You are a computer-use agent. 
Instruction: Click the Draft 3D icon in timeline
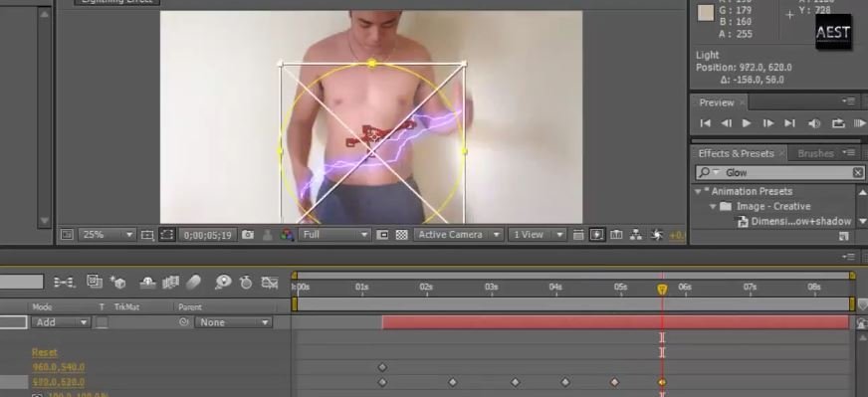coord(117,283)
